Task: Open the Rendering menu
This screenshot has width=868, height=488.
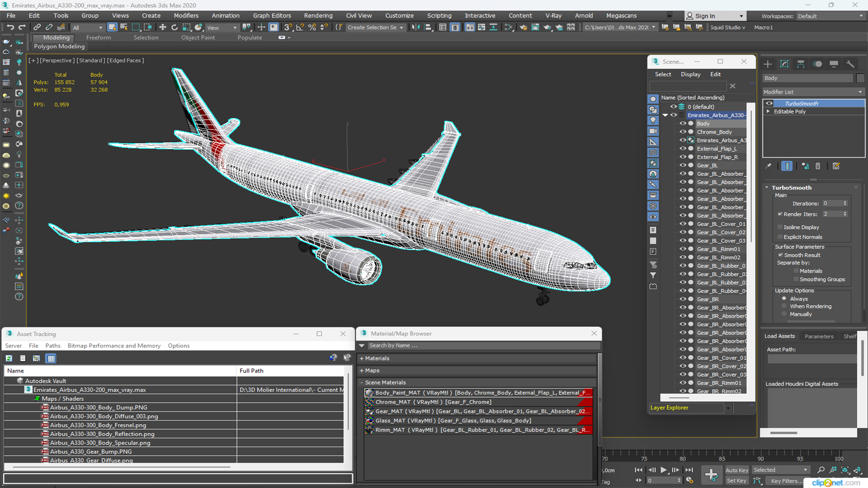Action: click(x=318, y=15)
